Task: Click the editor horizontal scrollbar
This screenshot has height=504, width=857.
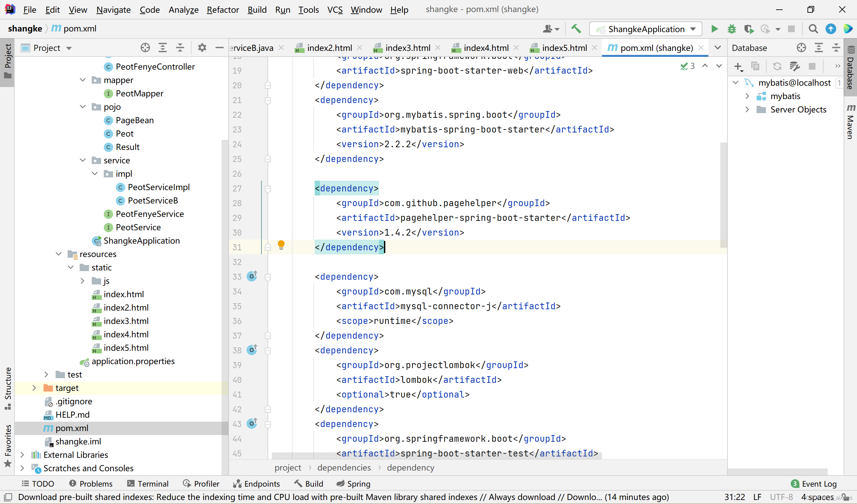Action: point(435,456)
